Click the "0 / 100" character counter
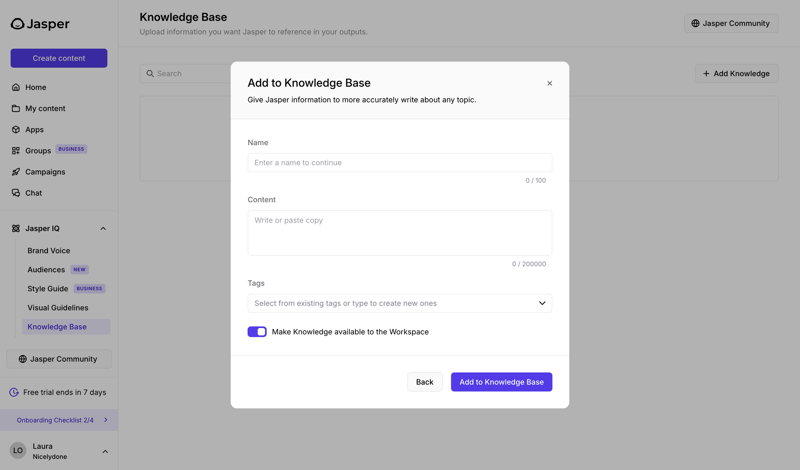Screen dimensions: 800x470 tap(536, 180)
